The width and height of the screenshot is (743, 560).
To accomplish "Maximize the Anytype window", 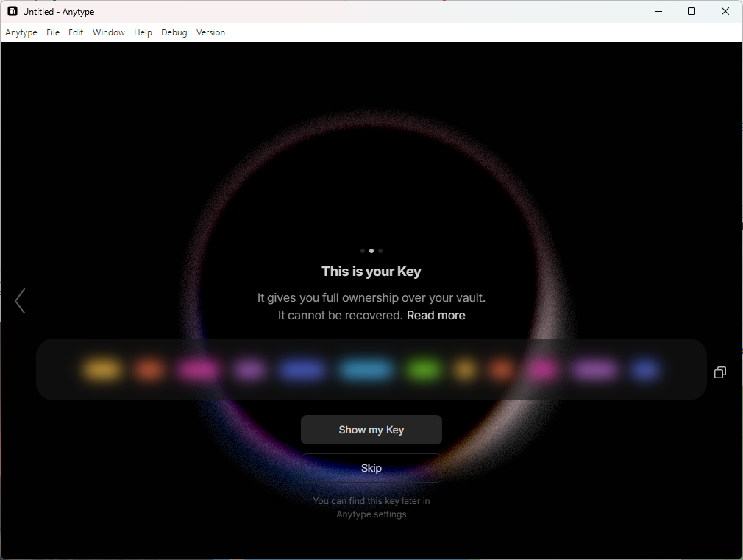I will pyautogui.click(x=692, y=11).
